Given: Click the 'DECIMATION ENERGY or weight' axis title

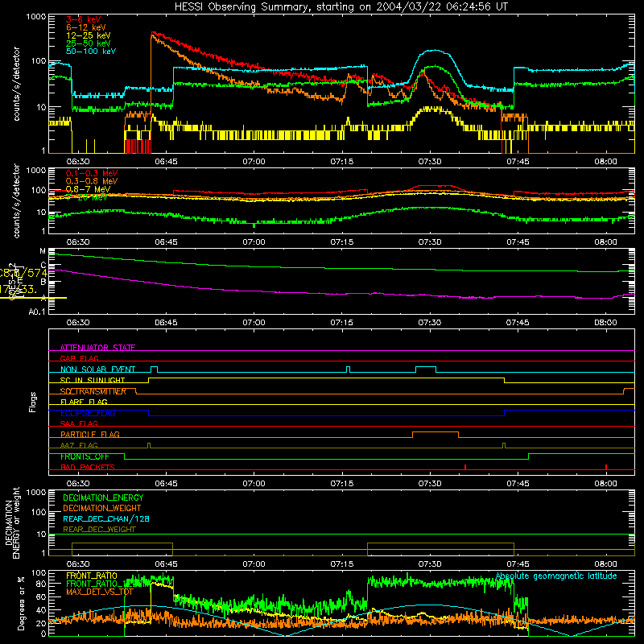Looking at the screenshot, I should coord(12,522).
